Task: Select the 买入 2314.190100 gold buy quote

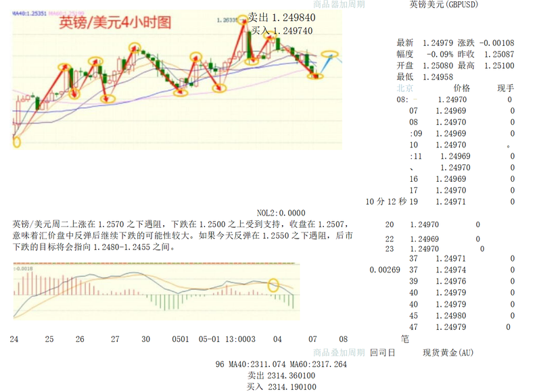Action: 281,387
